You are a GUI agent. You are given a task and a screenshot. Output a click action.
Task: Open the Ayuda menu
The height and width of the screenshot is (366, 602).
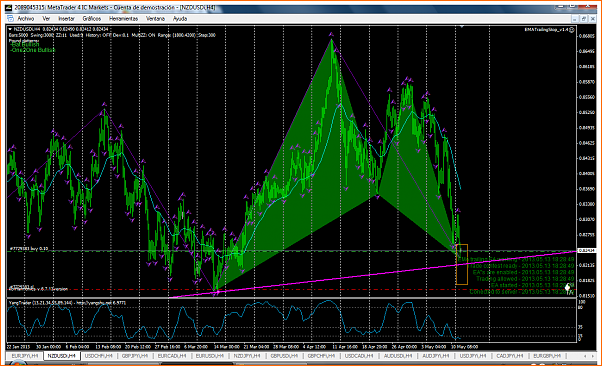pos(180,18)
